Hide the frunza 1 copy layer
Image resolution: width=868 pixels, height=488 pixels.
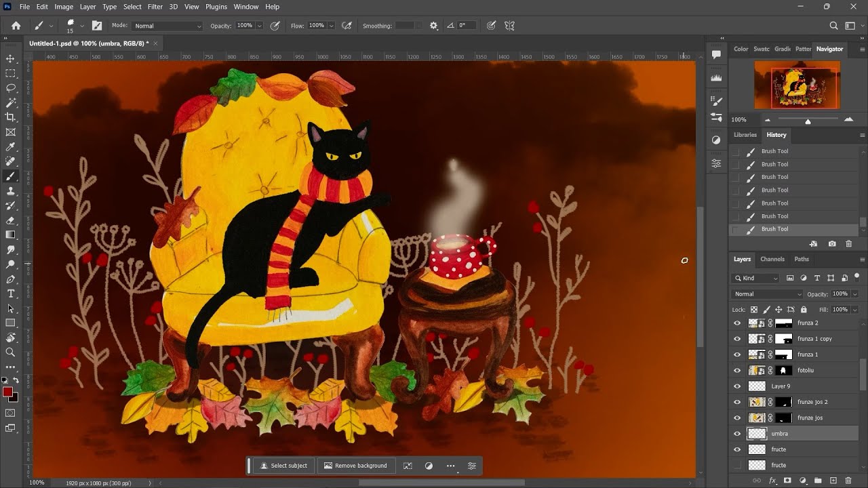point(737,339)
